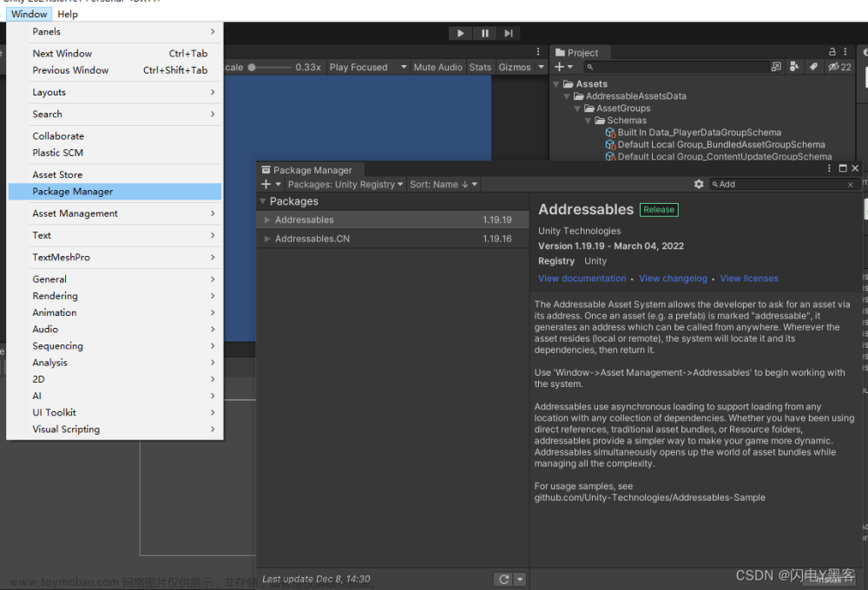
Task: Click the Built In Data_PlayerDataGroupSchema asset
Action: pos(699,132)
